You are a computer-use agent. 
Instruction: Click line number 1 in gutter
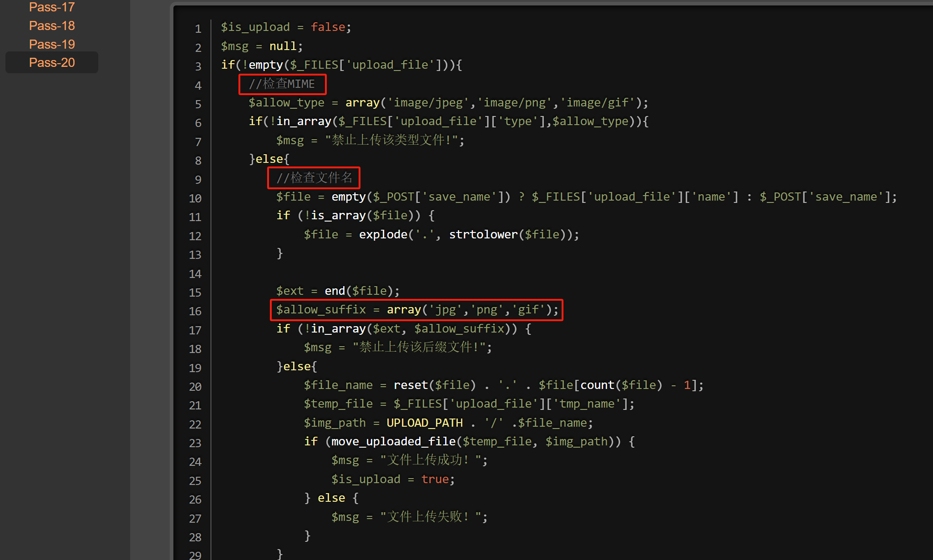coord(198,29)
